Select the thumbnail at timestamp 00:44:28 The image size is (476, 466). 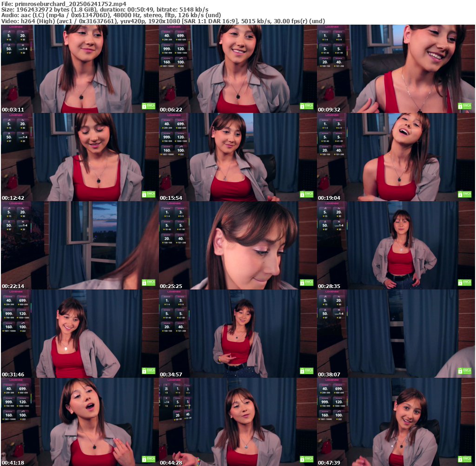[238, 422]
